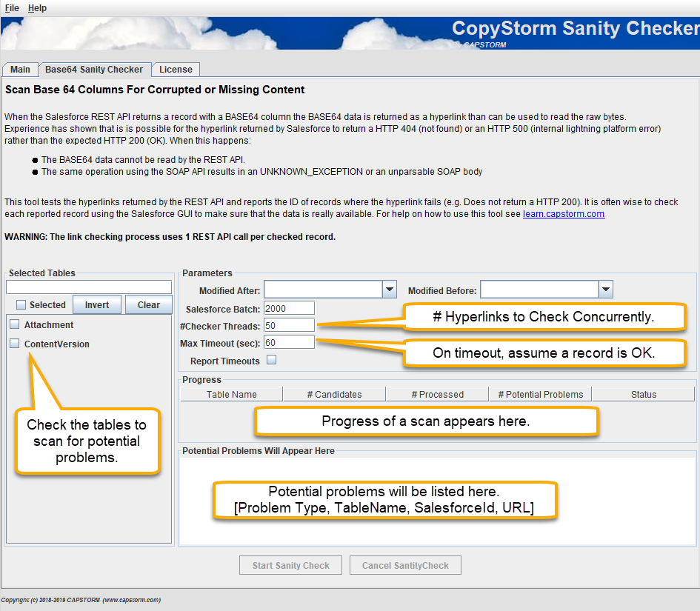
Task: Click the Attachment table name label
Action: [x=49, y=325]
